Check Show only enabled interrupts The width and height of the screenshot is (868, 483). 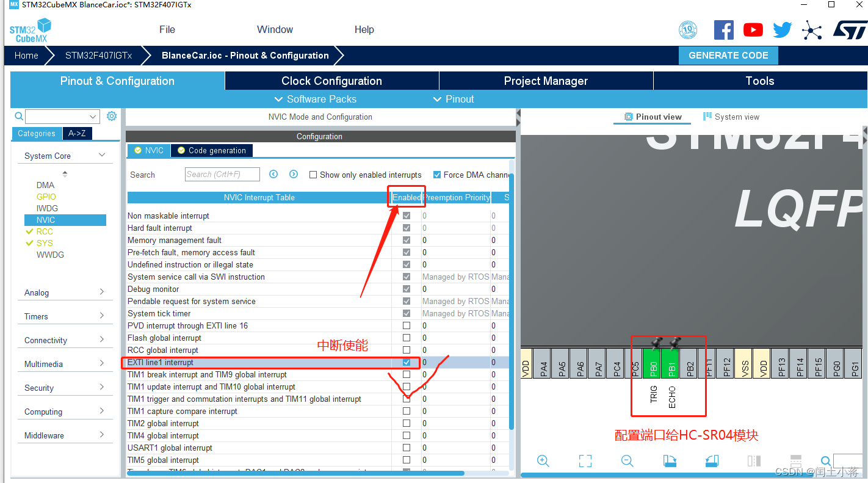click(x=313, y=175)
